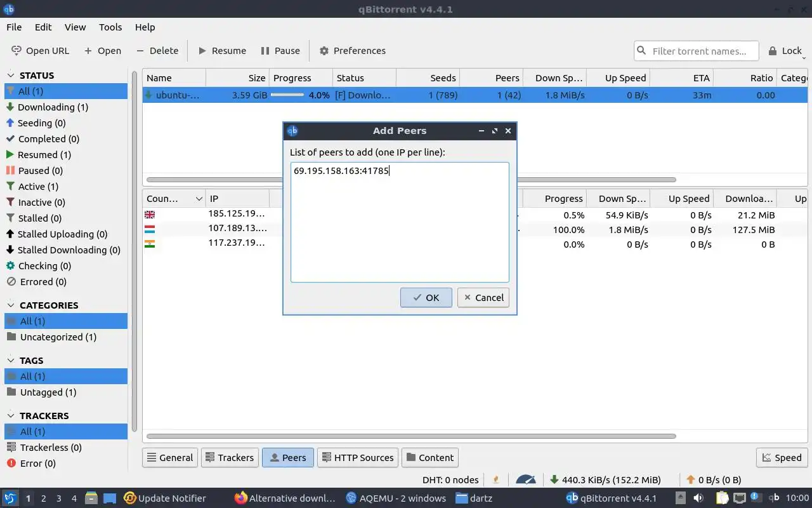The width and height of the screenshot is (812, 508).
Task: Open the Tools menu
Action: point(110,27)
